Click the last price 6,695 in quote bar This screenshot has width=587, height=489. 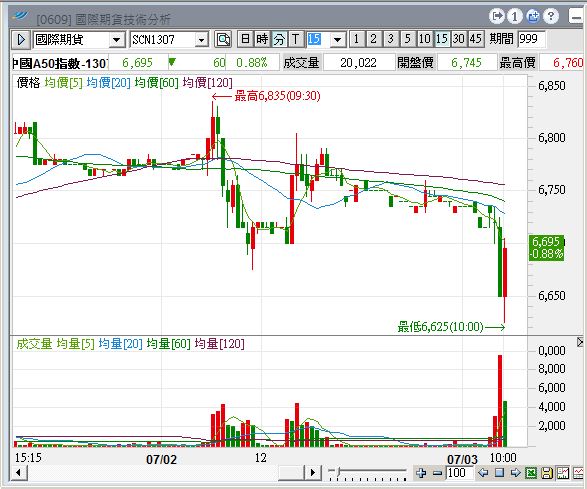point(137,63)
